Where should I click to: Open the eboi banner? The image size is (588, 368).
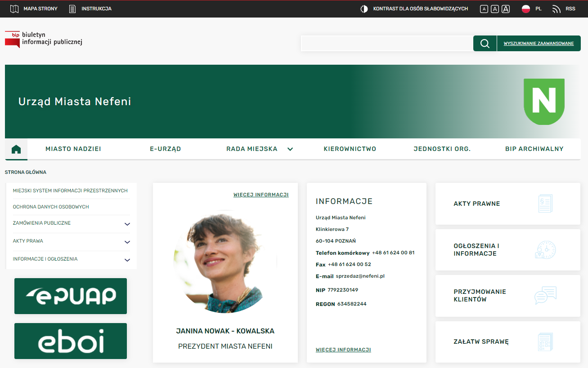click(71, 341)
